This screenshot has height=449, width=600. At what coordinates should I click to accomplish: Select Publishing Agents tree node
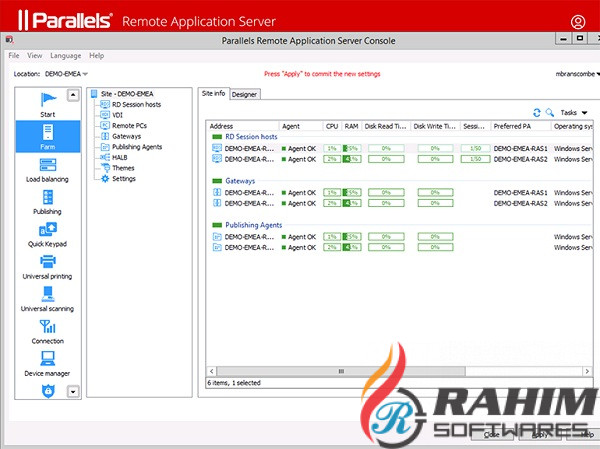[137, 146]
